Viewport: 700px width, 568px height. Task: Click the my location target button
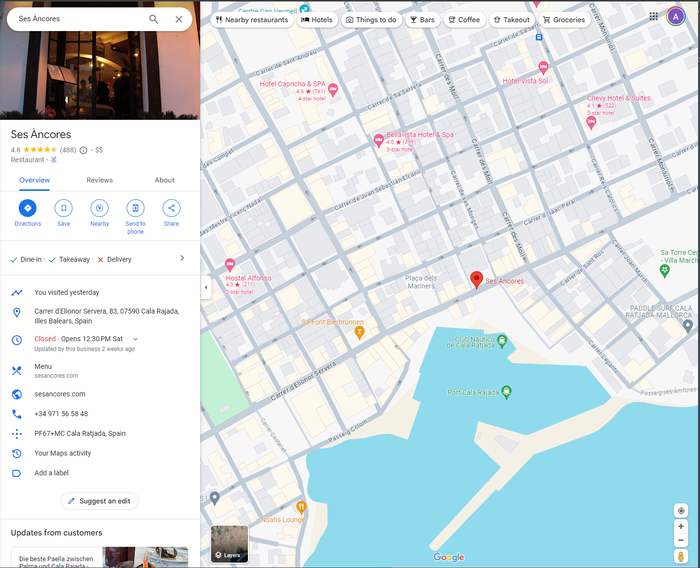681,510
